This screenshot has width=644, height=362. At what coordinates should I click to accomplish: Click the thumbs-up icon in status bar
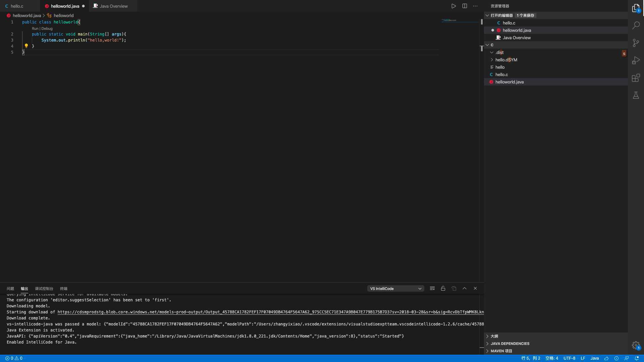coord(606,358)
